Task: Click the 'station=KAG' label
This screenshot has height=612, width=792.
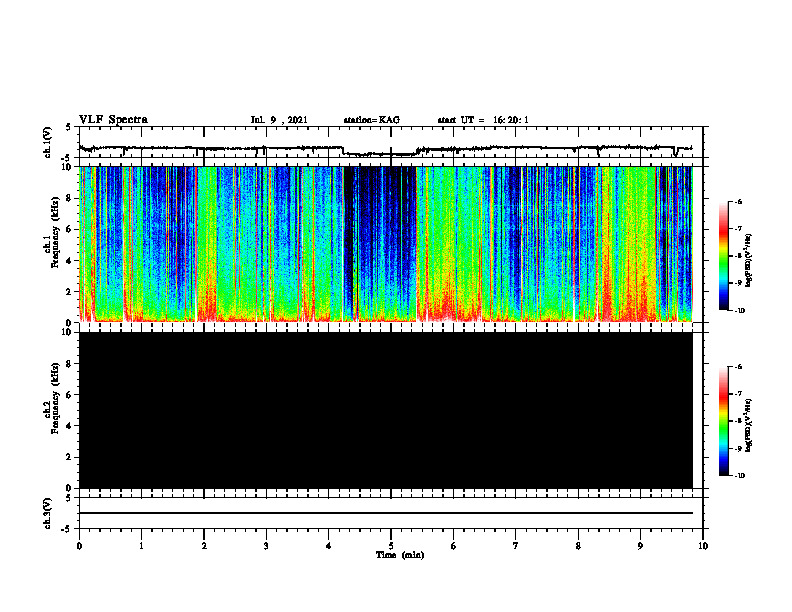Action: coord(371,120)
